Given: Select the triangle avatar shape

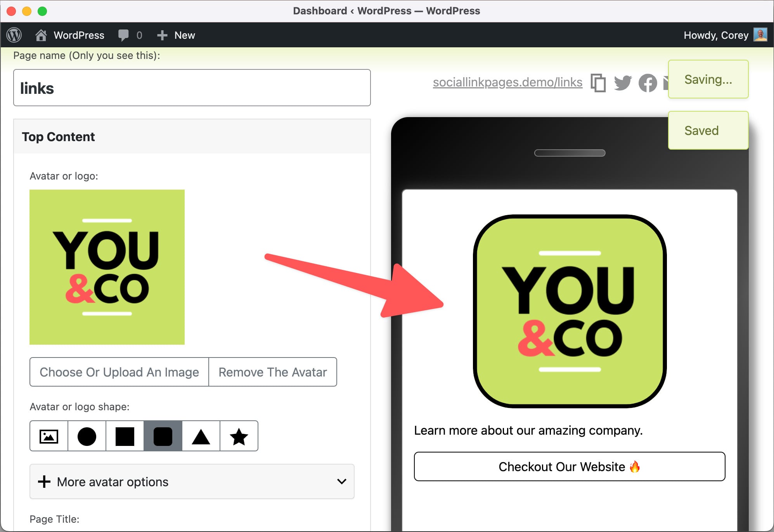Looking at the screenshot, I should tap(201, 436).
